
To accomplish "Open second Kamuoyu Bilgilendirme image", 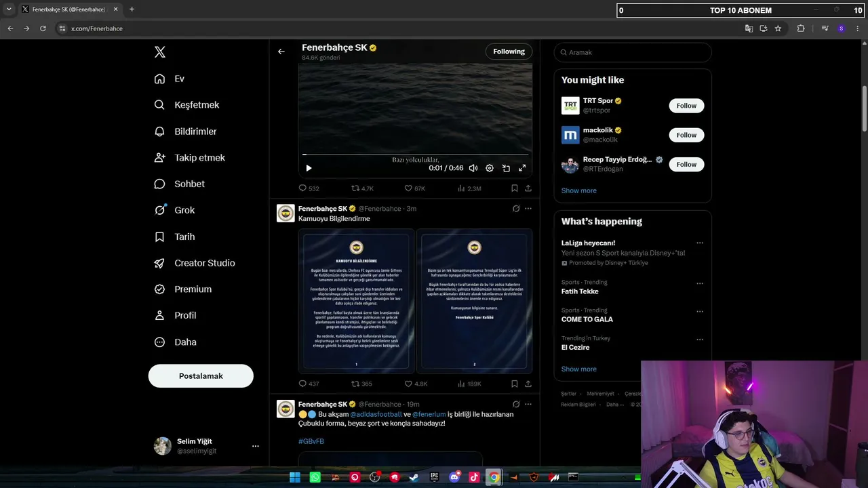I will point(474,301).
